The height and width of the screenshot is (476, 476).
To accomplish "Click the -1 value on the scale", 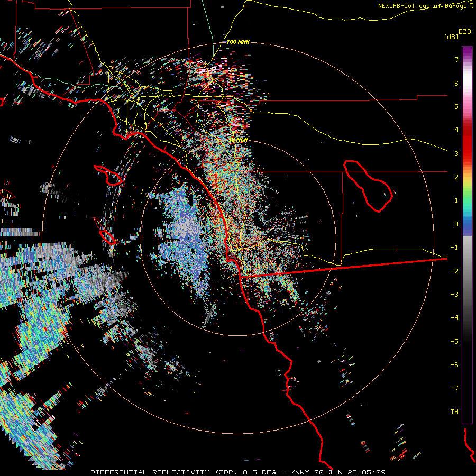I will coord(454,248).
